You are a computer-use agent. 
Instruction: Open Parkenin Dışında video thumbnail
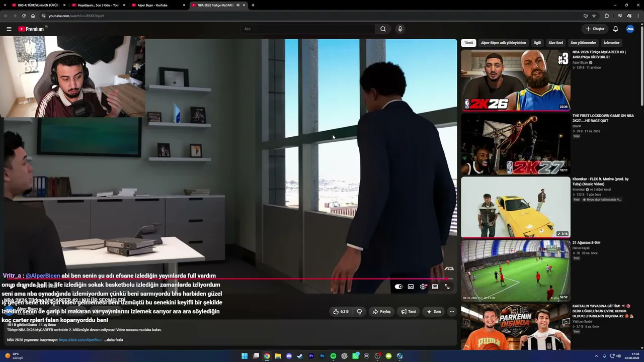[516, 327]
